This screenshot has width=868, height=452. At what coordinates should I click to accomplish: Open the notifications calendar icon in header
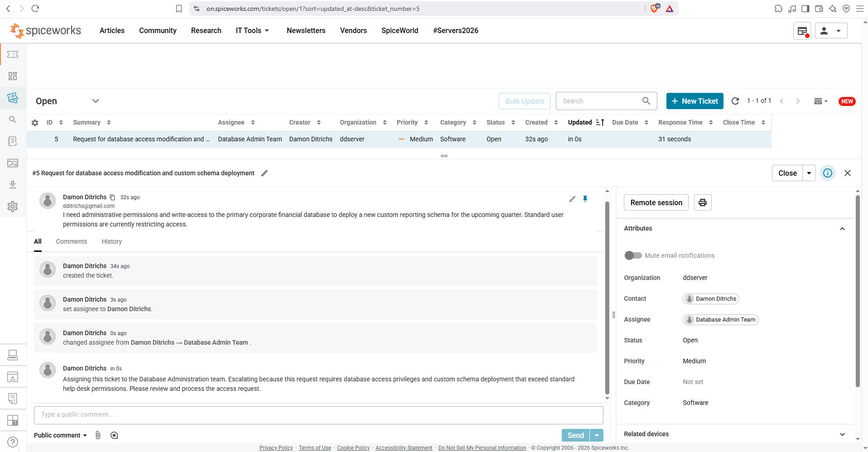click(802, 31)
